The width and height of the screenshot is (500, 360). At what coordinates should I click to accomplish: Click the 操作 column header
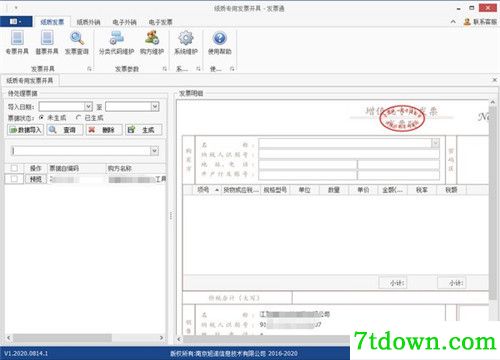coord(36,168)
